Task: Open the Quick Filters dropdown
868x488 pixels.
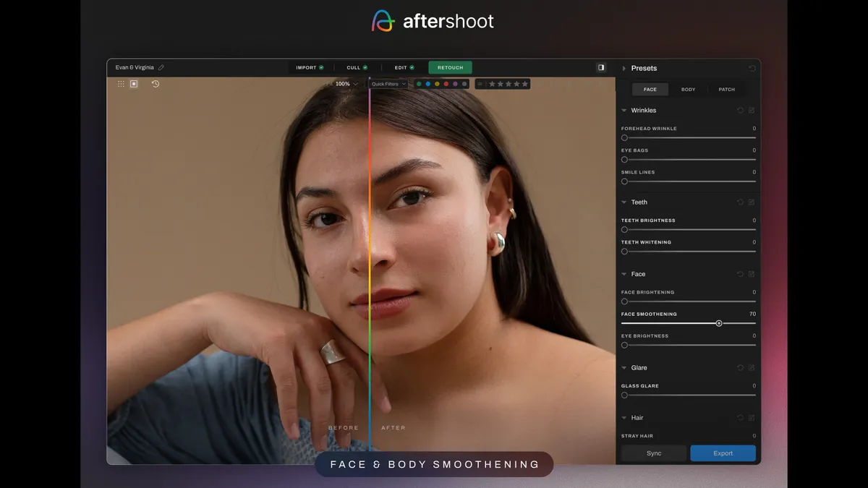Action: pyautogui.click(x=388, y=84)
